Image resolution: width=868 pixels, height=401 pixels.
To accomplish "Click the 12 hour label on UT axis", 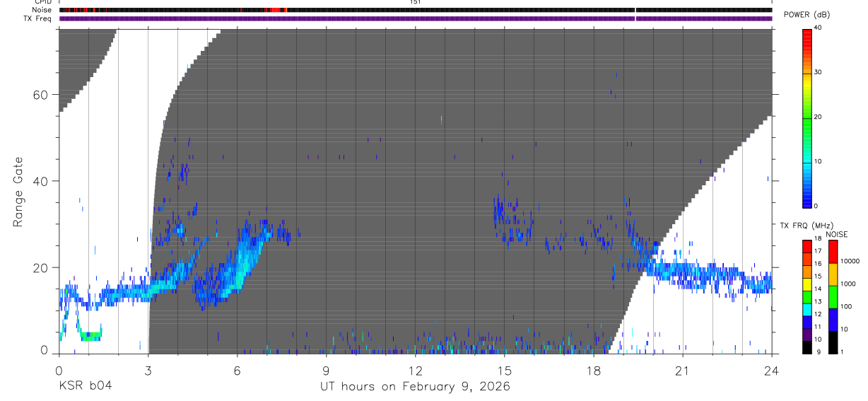I will pyautogui.click(x=415, y=370).
